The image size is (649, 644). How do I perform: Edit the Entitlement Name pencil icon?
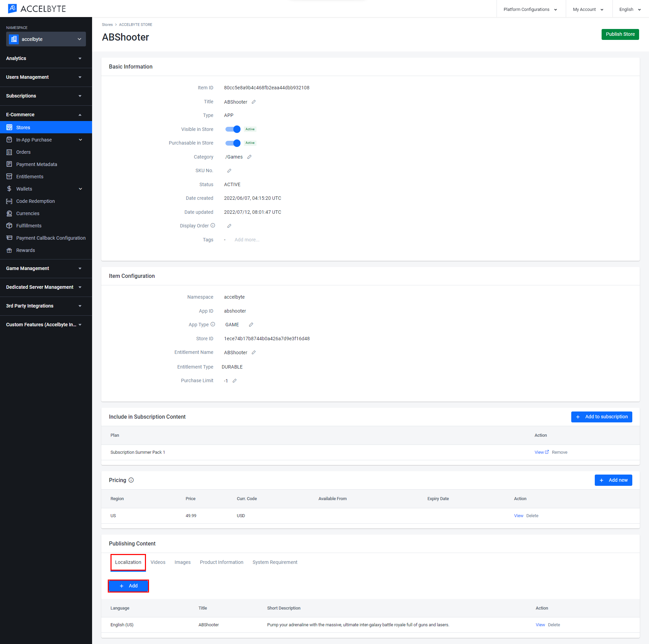coord(254,353)
